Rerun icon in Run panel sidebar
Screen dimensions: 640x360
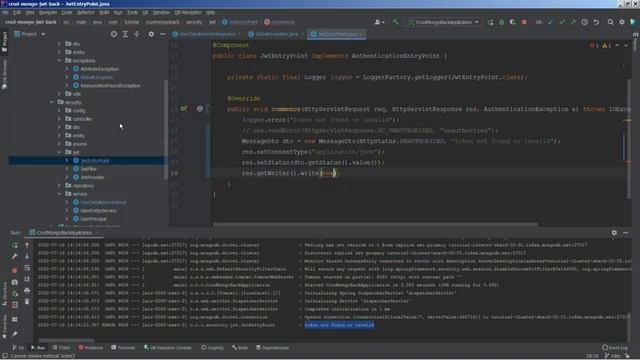point(15,245)
